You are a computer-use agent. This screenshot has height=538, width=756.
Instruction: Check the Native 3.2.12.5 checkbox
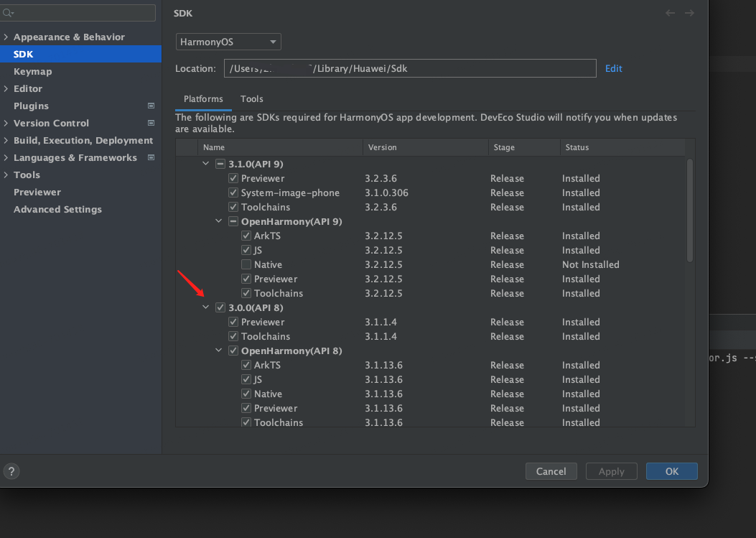(246, 264)
